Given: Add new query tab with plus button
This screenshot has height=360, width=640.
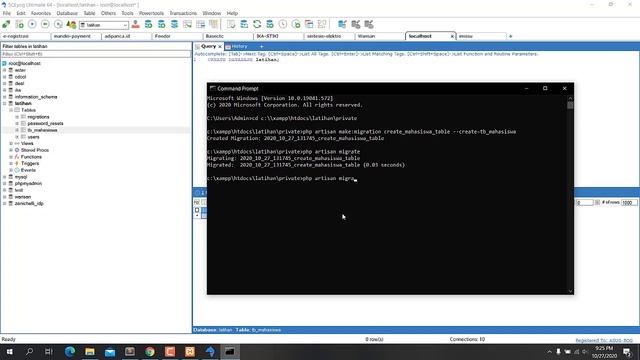Looking at the screenshot, I should (262, 47).
